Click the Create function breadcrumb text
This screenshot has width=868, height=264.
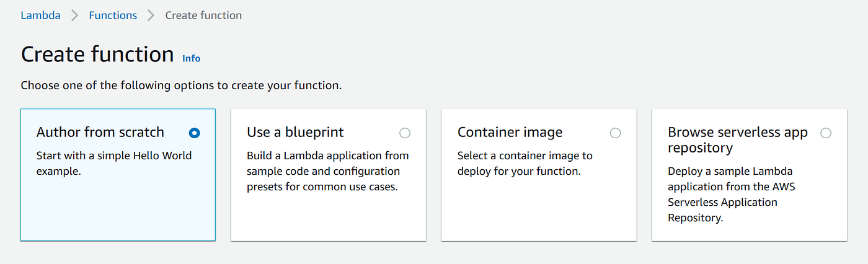coord(203,15)
